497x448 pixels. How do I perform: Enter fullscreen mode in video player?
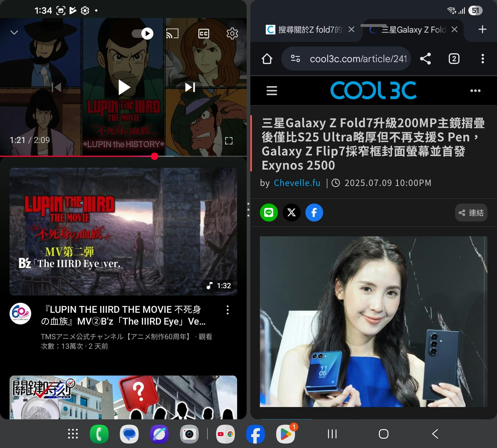[228, 140]
